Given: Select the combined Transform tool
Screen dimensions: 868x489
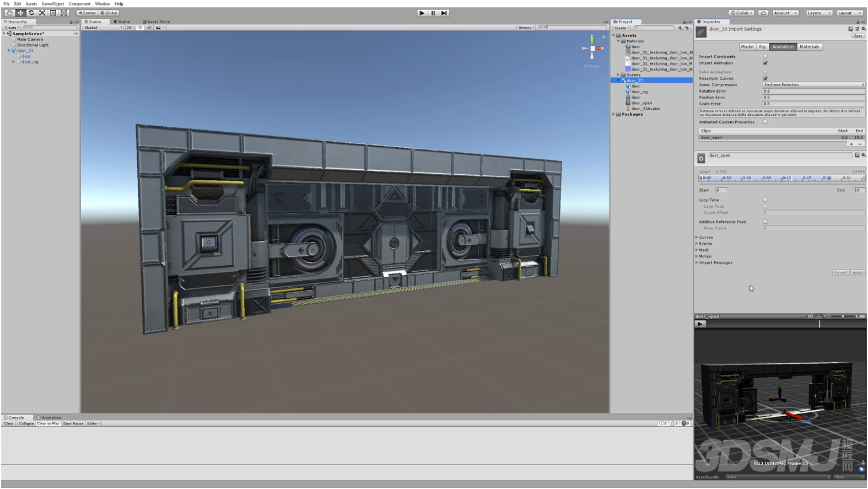Looking at the screenshot, I should tap(64, 13).
